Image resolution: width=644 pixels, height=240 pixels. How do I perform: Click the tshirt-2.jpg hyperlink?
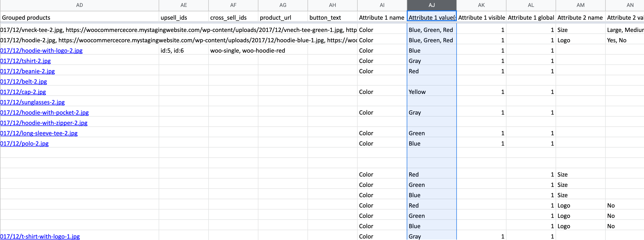tap(26, 61)
